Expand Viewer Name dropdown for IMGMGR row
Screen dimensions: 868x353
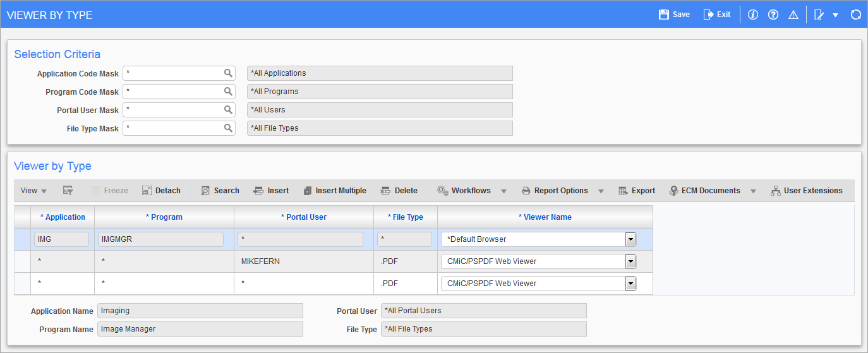pyautogui.click(x=630, y=239)
